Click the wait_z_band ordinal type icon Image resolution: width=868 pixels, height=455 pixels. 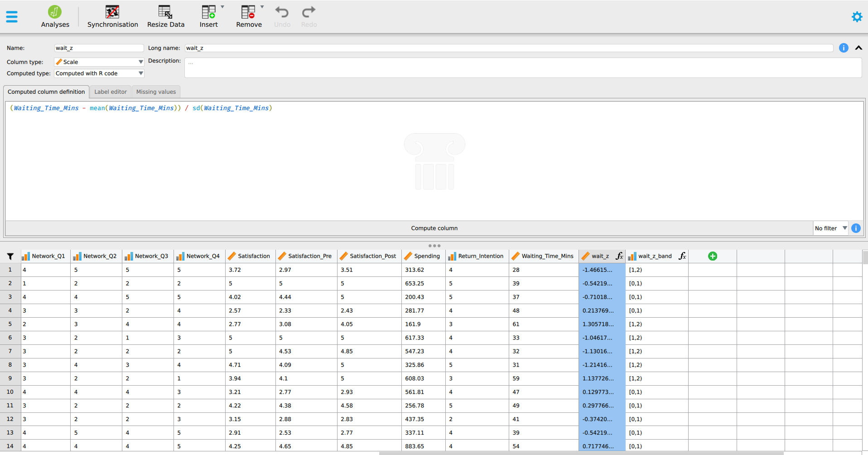632,256
